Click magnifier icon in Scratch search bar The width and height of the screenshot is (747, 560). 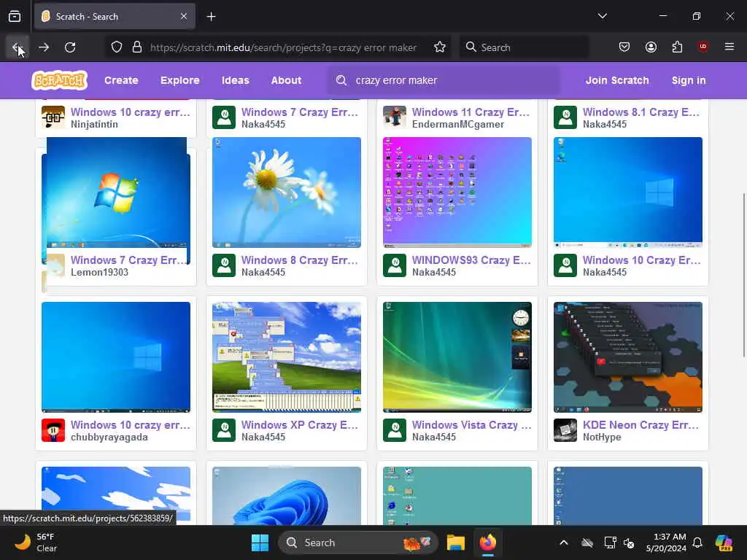coord(341,80)
